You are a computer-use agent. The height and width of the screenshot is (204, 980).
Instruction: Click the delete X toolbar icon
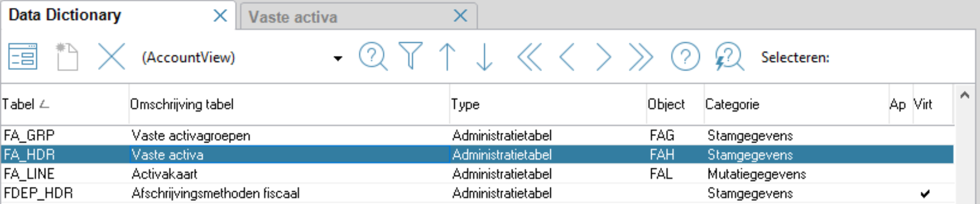(x=112, y=57)
